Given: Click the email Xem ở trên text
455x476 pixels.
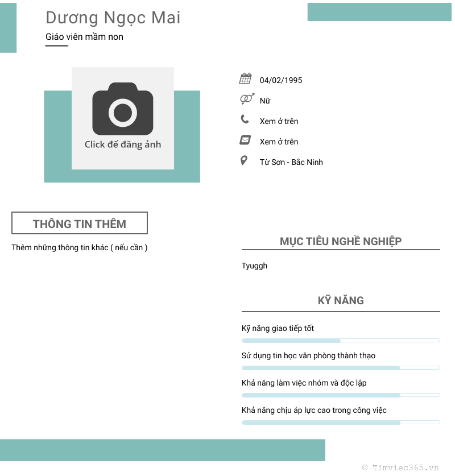Looking at the screenshot, I should (279, 142).
